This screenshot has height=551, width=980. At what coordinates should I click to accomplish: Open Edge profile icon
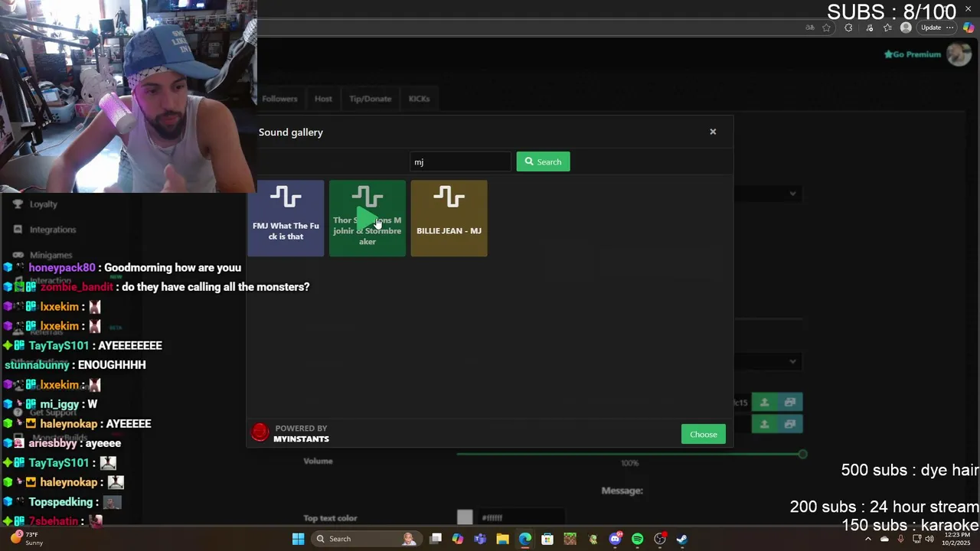click(906, 28)
